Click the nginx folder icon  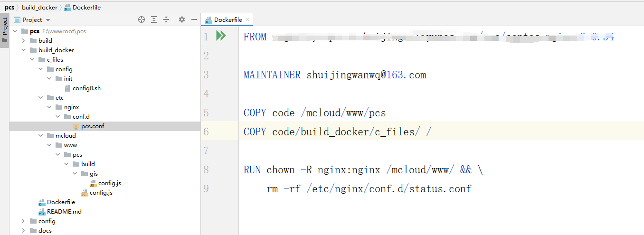coord(59,107)
